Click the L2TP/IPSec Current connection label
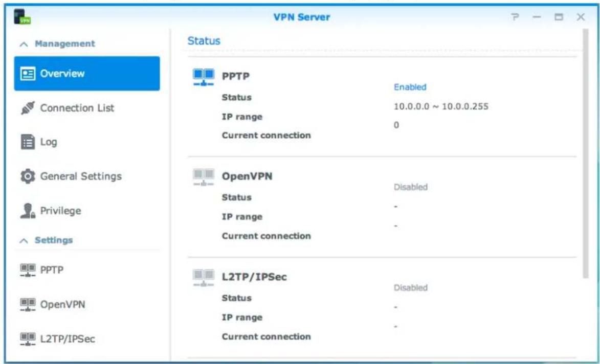This screenshot has width=600, height=364. tap(266, 337)
